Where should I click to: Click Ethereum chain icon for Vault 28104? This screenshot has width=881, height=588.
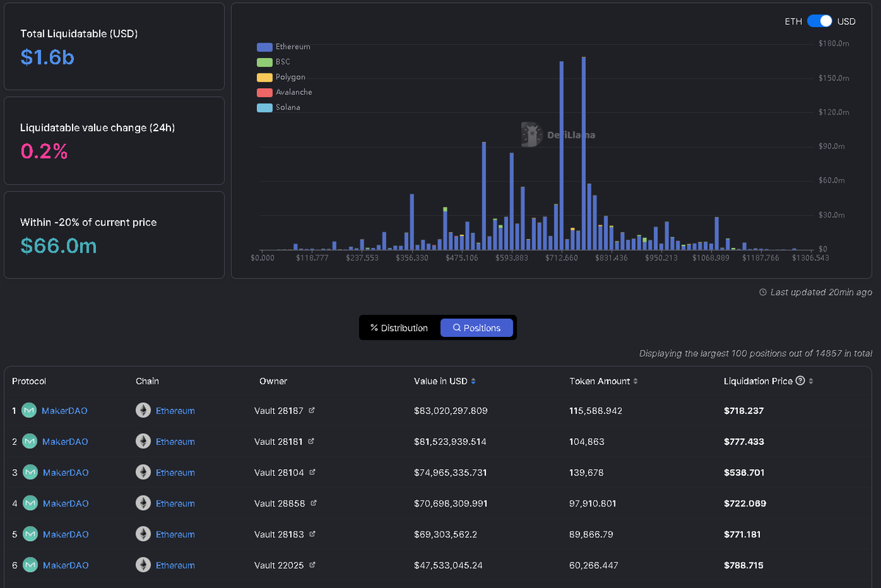143,472
